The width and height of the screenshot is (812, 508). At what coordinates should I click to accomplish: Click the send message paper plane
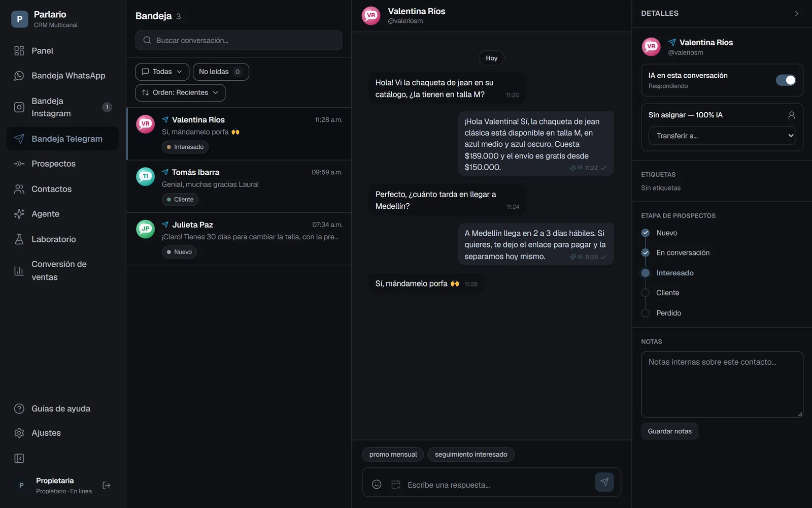tap(604, 482)
